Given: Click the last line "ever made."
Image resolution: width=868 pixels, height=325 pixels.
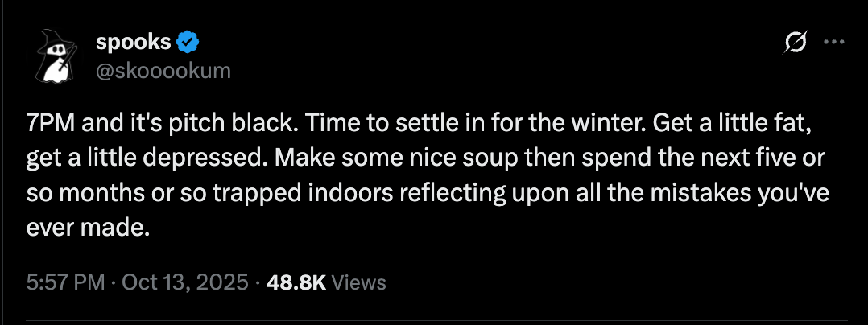Looking at the screenshot, I should (x=89, y=228).
